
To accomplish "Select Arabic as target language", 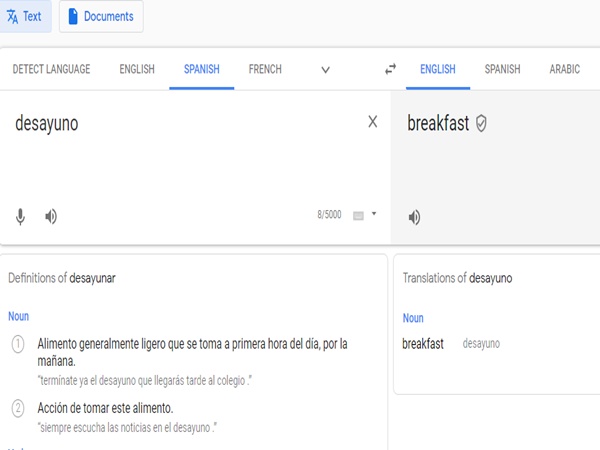I will tap(564, 69).
